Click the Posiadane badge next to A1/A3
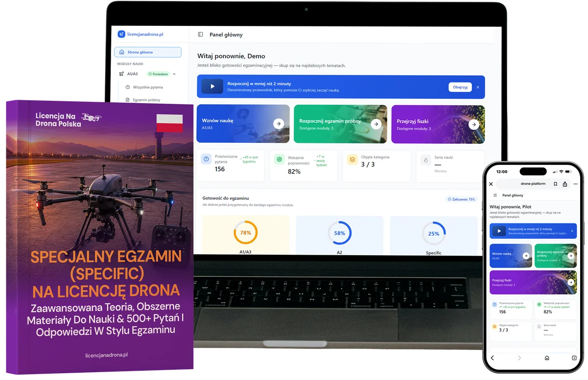 coord(158,74)
